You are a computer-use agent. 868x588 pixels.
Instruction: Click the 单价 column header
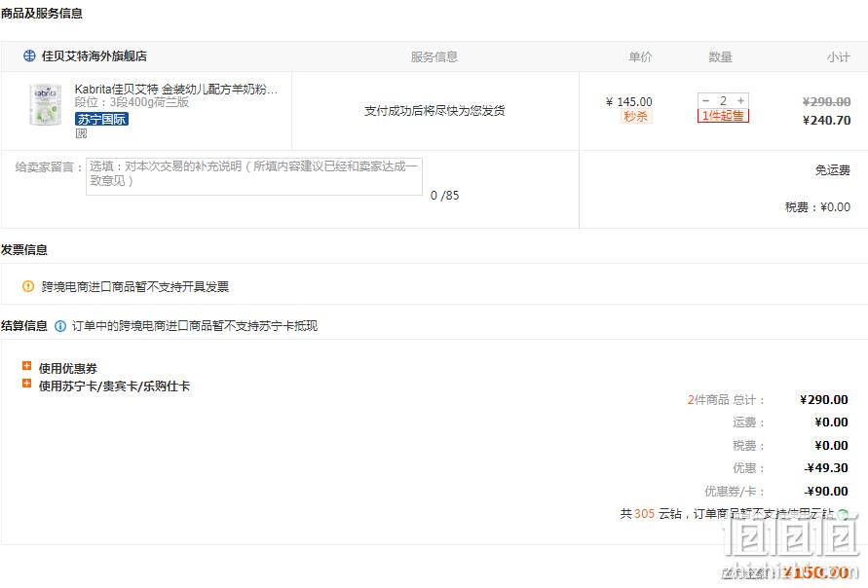click(x=640, y=56)
